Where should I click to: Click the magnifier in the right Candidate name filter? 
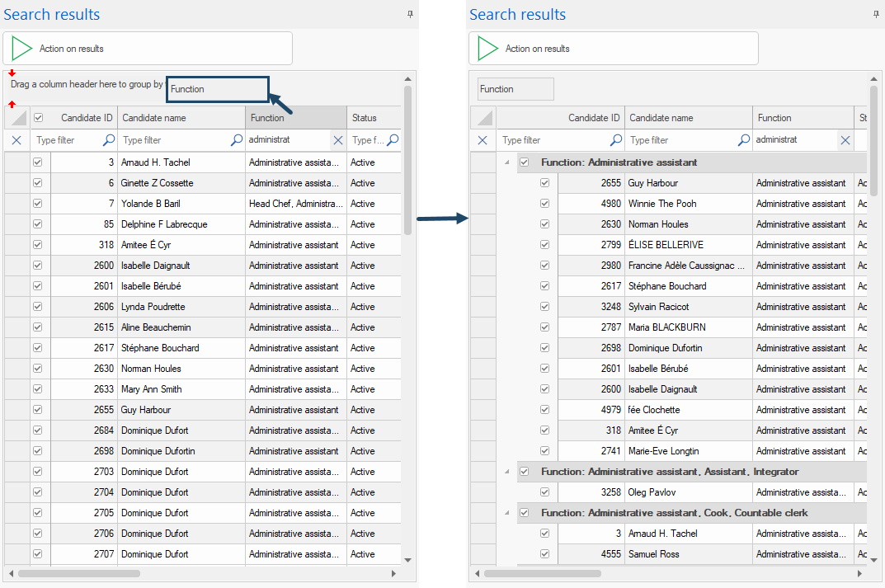pos(744,140)
